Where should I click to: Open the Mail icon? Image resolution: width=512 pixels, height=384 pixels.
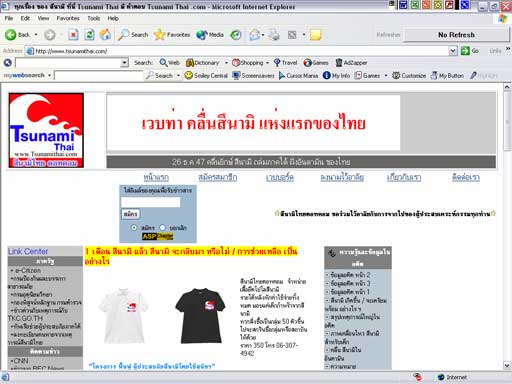click(254, 35)
